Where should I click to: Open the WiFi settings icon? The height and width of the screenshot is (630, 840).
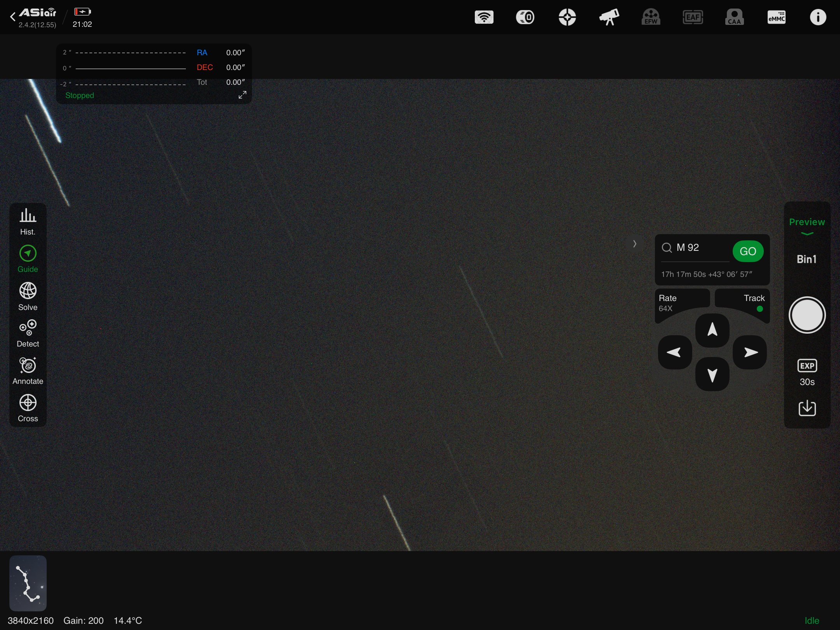click(x=484, y=17)
